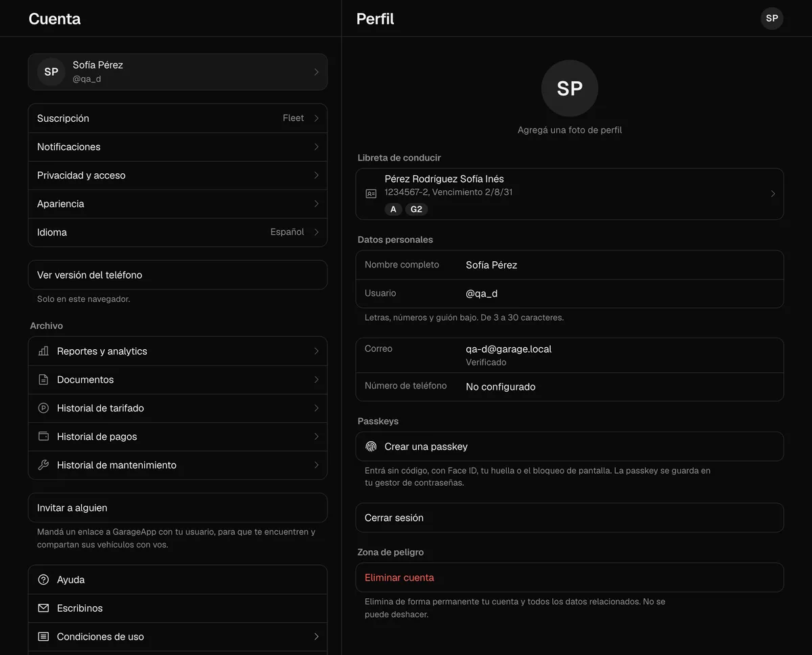Open Historial de mantenimiento entry
Screen dimensions: 812x655
pyautogui.click(x=177, y=465)
